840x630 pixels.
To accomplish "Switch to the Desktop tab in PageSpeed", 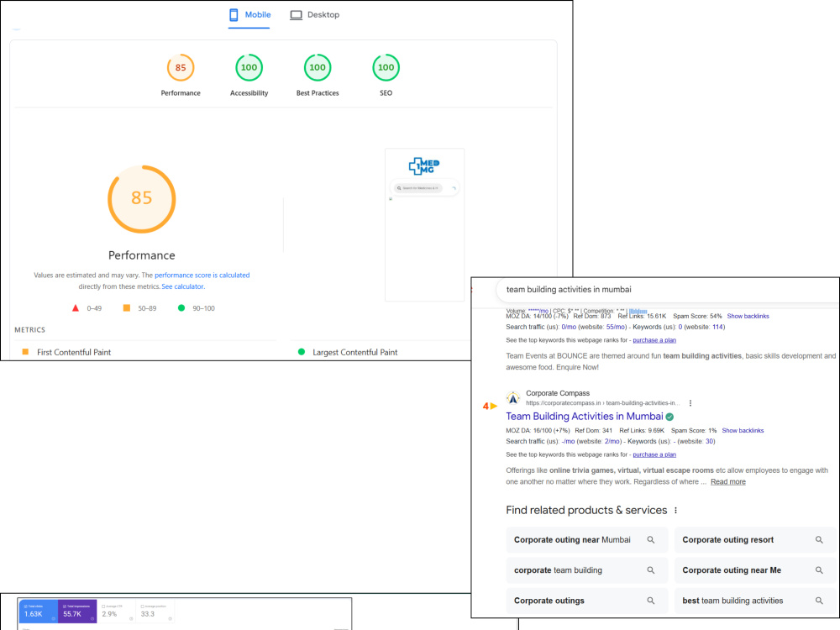I will 314,15.
